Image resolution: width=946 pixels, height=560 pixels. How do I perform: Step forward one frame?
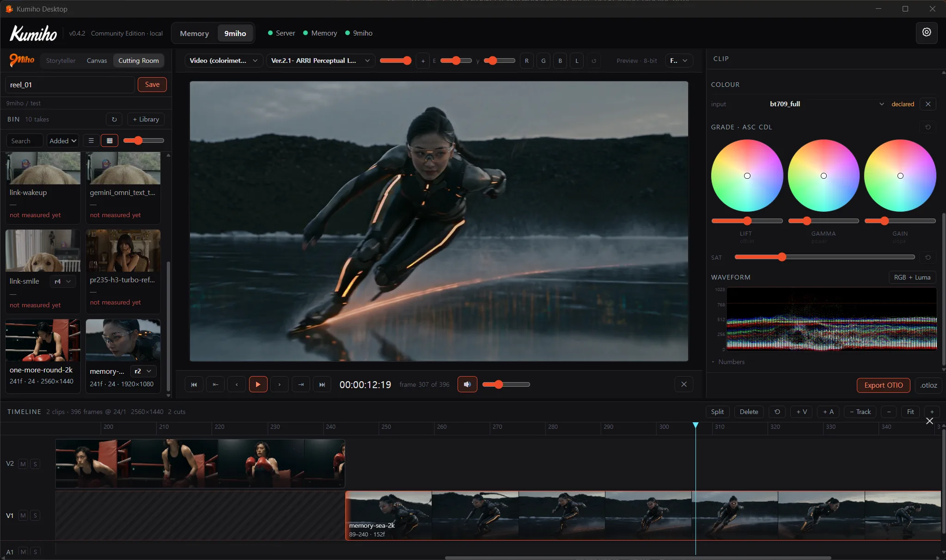279,384
